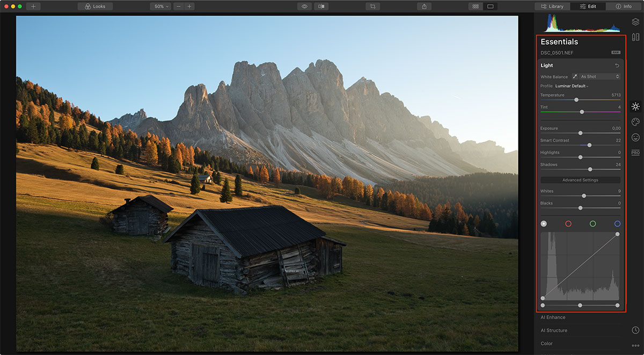Toggle the preview eye icon
Image resolution: width=644 pixels, height=355 pixels.
pos(304,6)
